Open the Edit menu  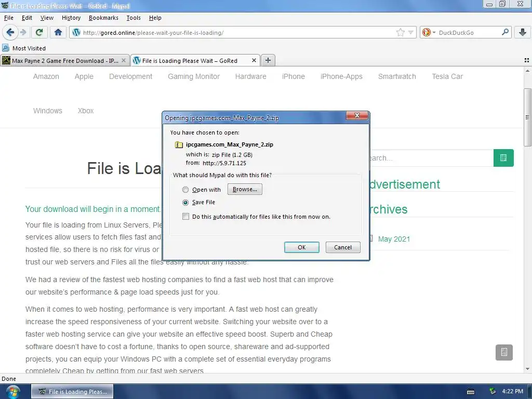coord(27,18)
